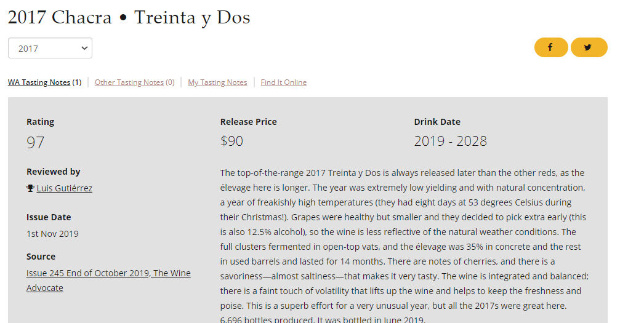Click the Release Price label
This screenshot has width=644, height=323.
point(248,122)
